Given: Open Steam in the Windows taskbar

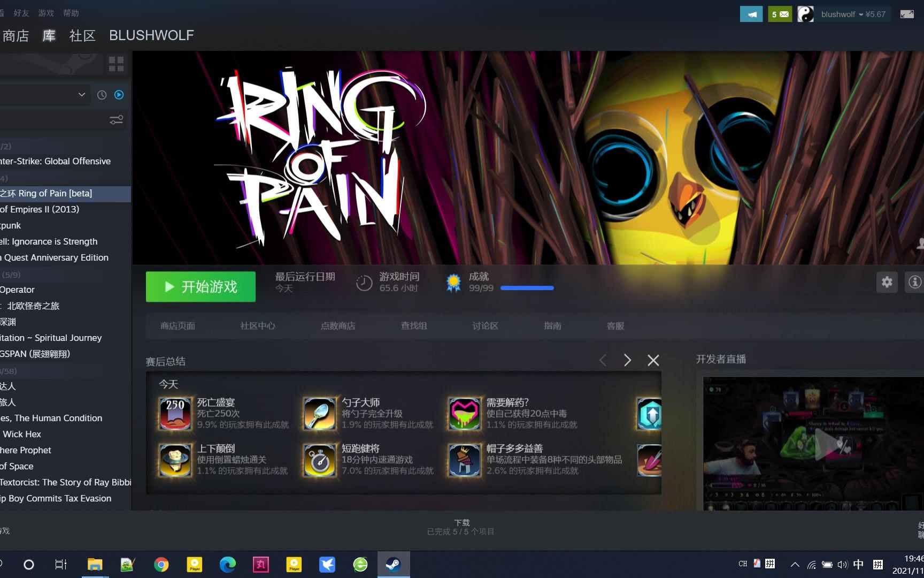Looking at the screenshot, I should pos(394,565).
